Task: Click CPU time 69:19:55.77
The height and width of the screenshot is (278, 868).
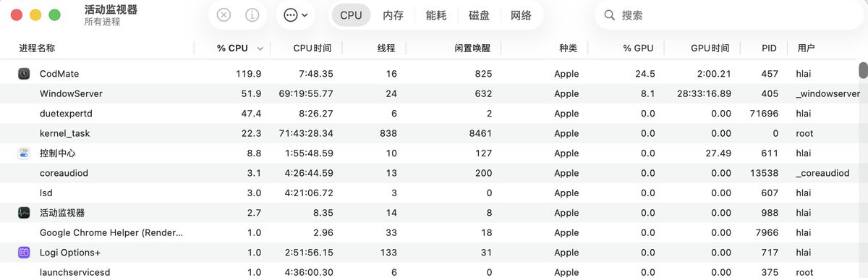Action: click(305, 94)
